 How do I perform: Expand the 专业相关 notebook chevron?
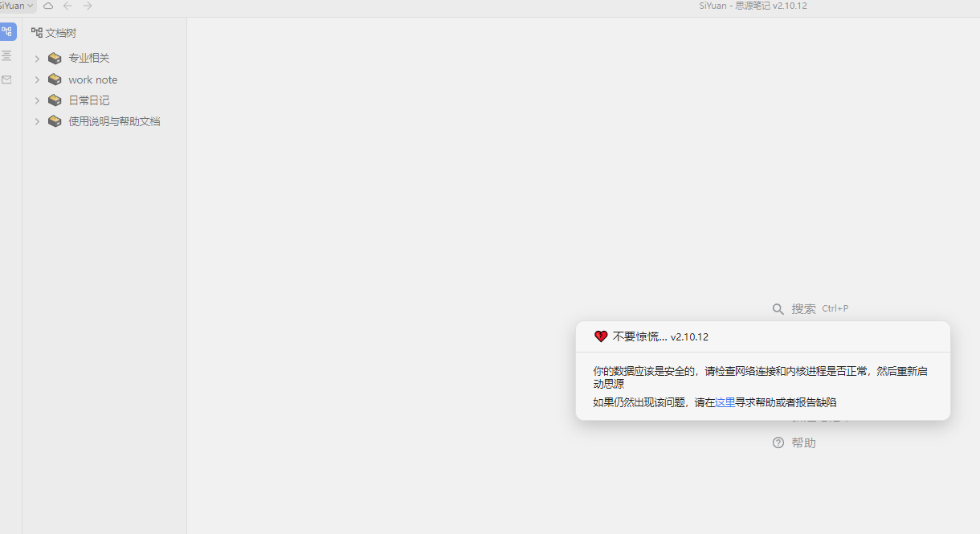[37, 59]
